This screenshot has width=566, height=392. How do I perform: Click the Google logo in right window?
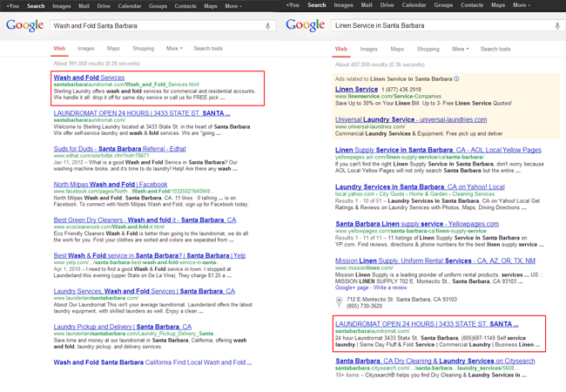coord(306,25)
